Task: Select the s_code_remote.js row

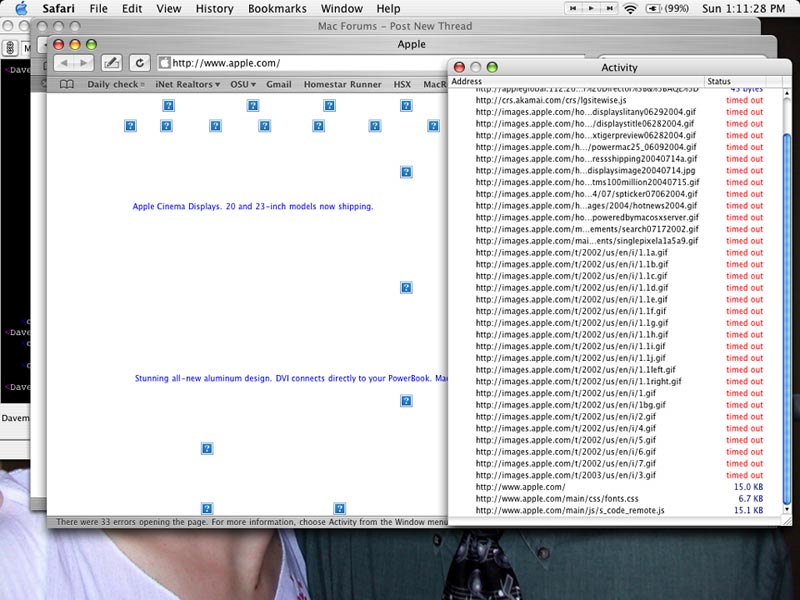Action: point(615,510)
